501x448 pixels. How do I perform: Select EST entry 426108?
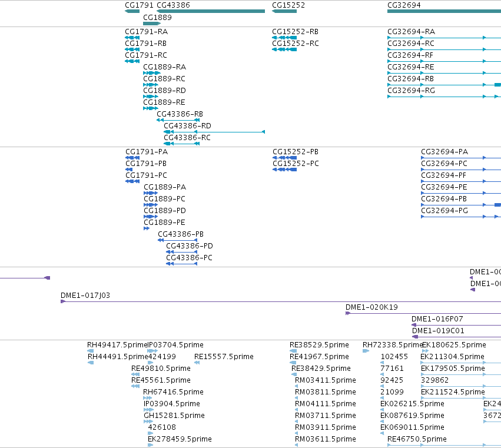pyautogui.click(x=162, y=427)
